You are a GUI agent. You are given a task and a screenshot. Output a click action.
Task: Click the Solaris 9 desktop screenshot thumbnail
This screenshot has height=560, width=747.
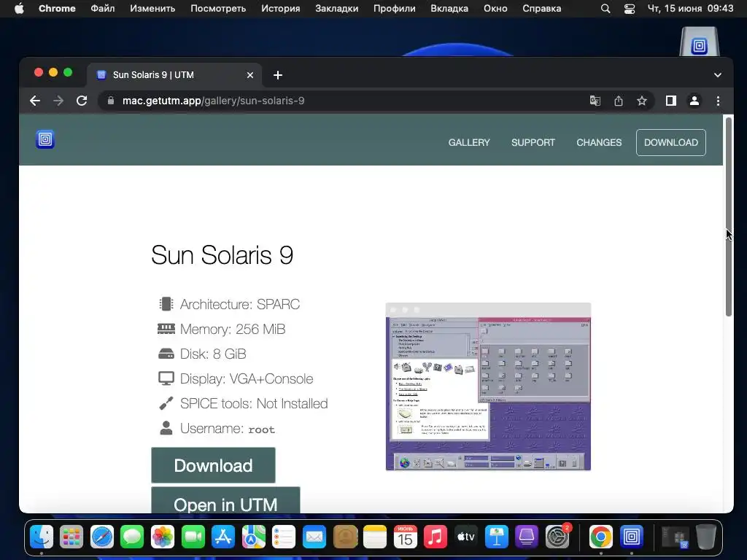[488, 386]
